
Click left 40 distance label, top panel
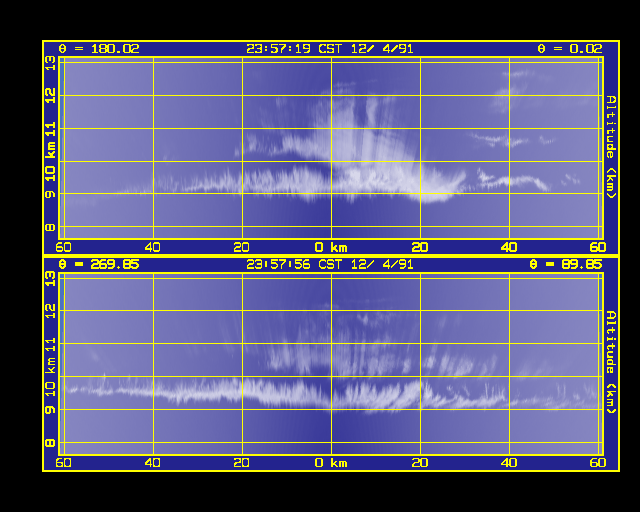[153, 247]
